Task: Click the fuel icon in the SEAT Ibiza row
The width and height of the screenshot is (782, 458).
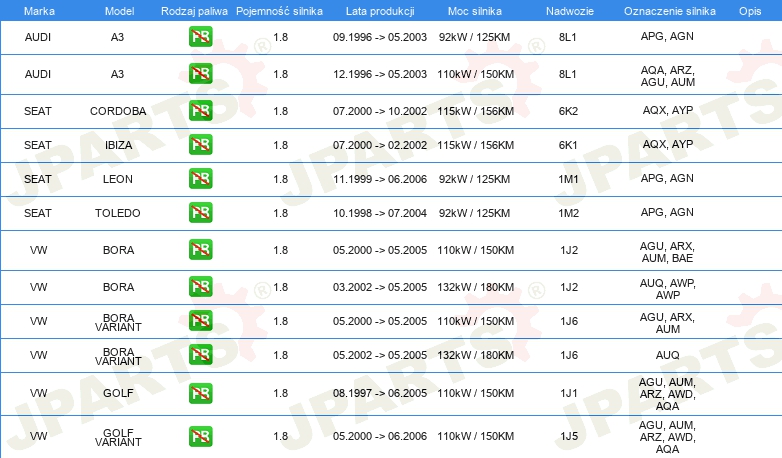Action: point(200,144)
